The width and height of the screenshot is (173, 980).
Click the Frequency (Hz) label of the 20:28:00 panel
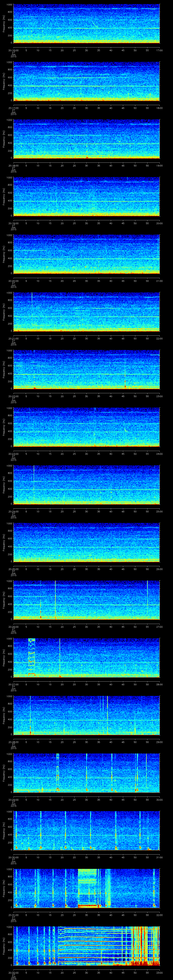4,715
